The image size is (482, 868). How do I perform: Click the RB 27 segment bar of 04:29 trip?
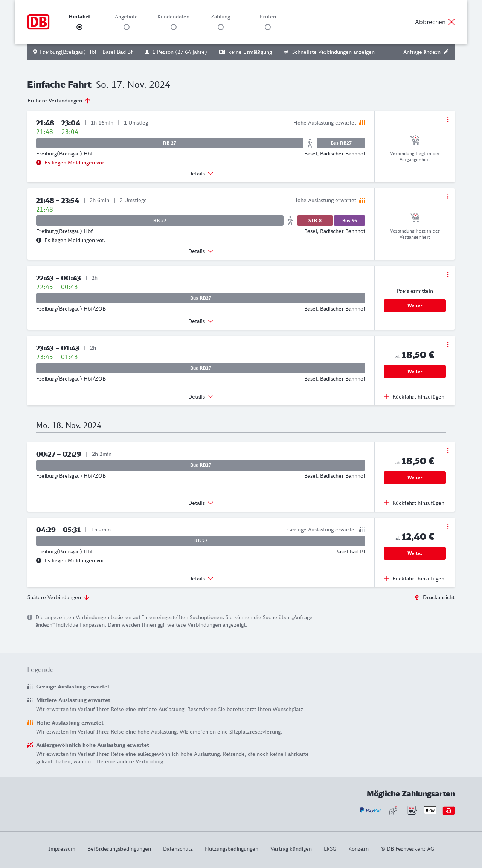(201, 541)
